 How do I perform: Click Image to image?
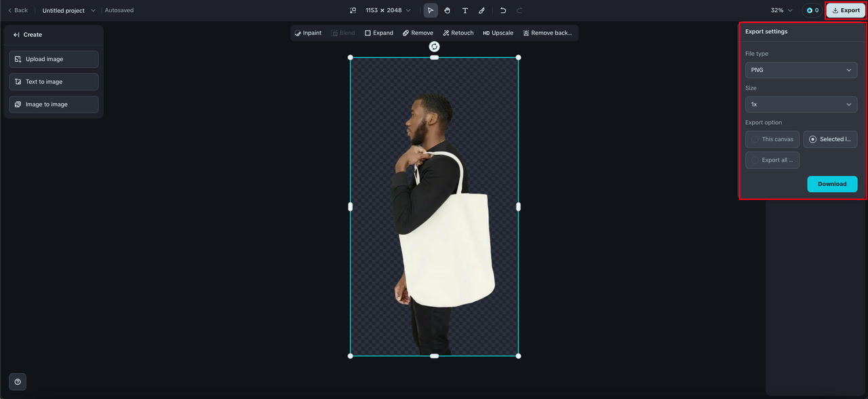coord(54,104)
